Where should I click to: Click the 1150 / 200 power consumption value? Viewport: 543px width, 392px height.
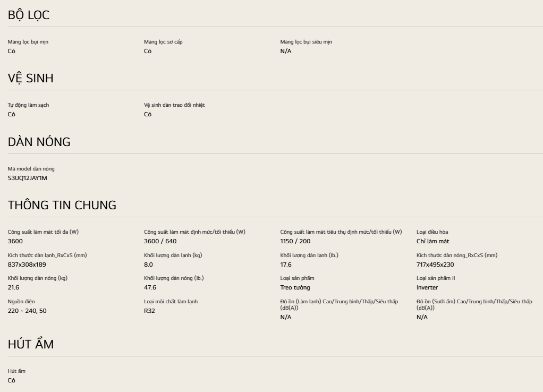[295, 241]
